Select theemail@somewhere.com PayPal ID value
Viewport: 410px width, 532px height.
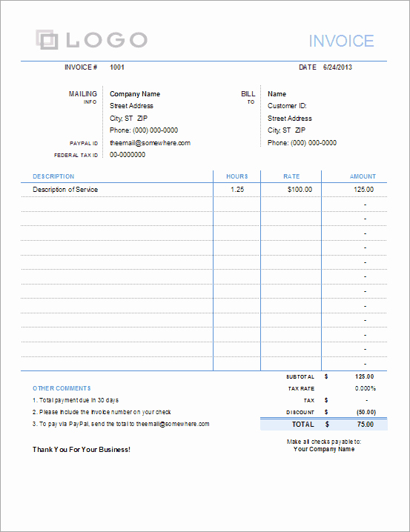(x=150, y=143)
